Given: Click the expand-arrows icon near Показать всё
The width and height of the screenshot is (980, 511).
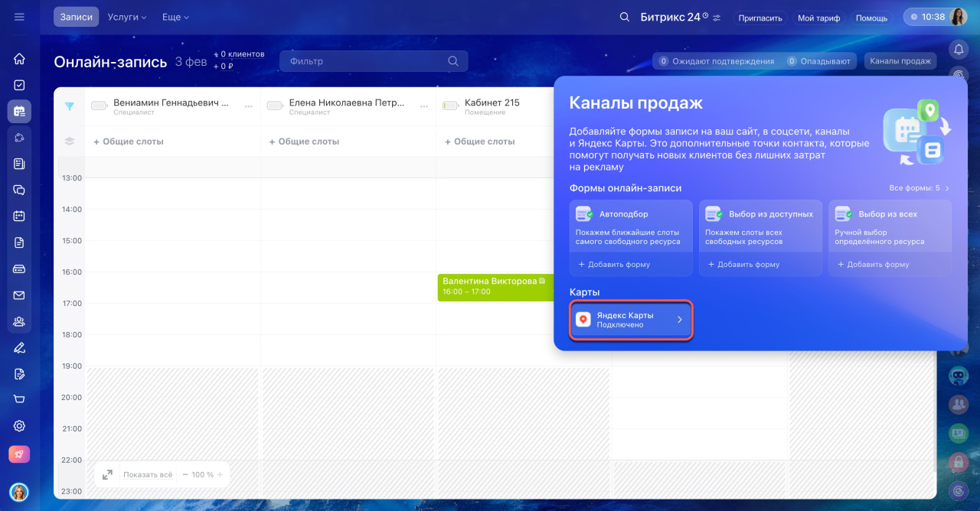Looking at the screenshot, I should click(108, 474).
